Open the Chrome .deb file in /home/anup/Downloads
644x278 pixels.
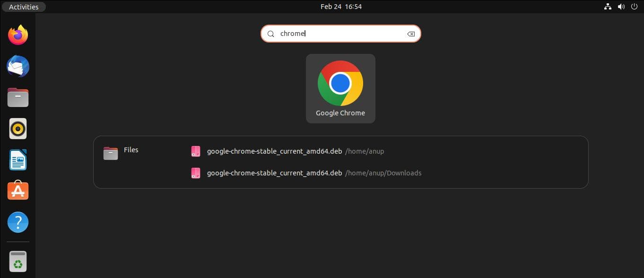[274, 173]
